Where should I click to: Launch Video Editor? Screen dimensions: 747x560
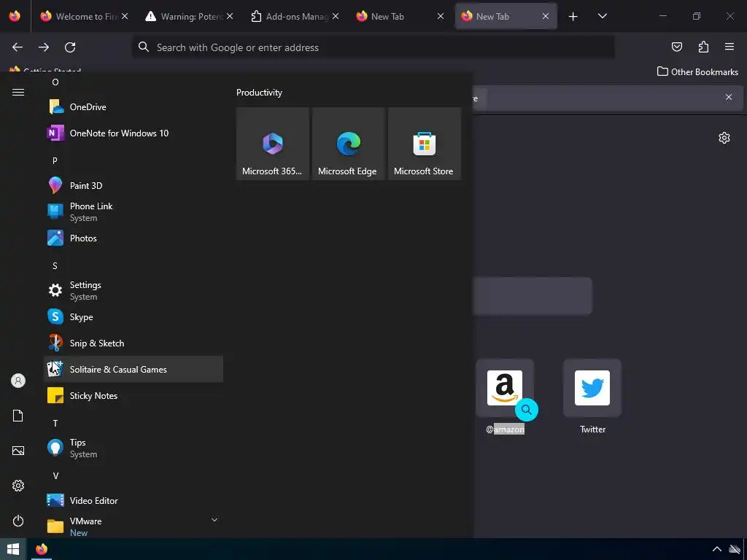click(x=133, y=500)
